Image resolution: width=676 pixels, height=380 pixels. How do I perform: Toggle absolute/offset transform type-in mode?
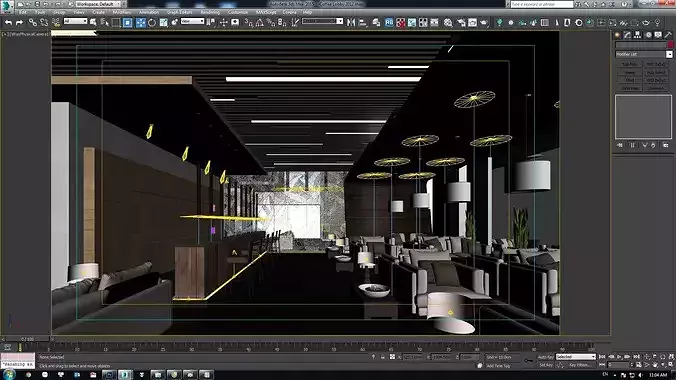point(392,357)
